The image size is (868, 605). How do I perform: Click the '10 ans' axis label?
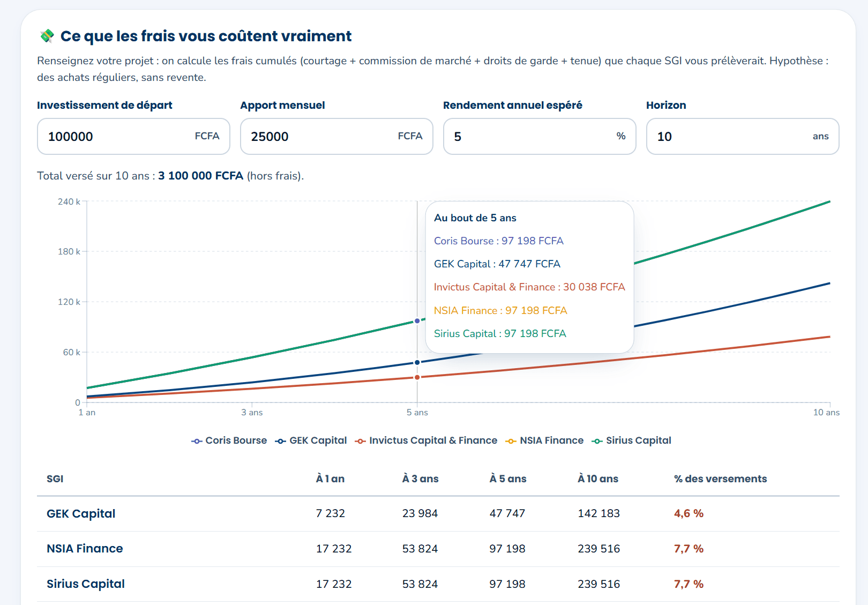[826, 413]
